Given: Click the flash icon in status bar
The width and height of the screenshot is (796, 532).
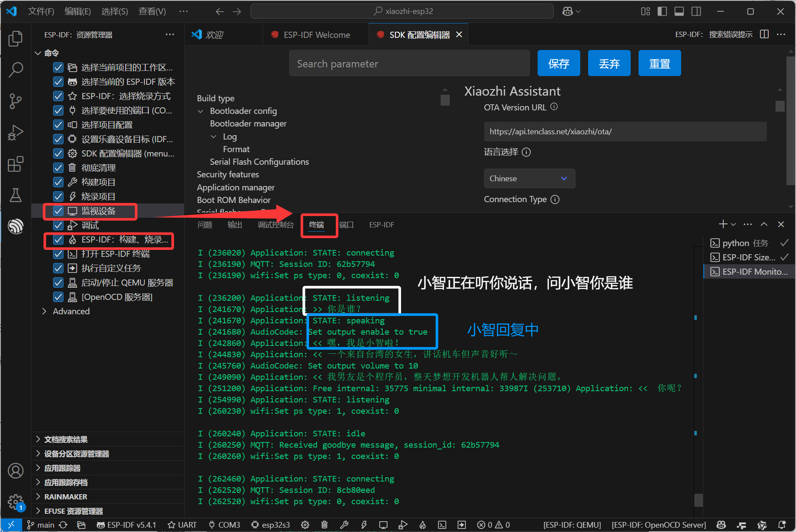Looking at the screenshot, I should tap(364, 525).
